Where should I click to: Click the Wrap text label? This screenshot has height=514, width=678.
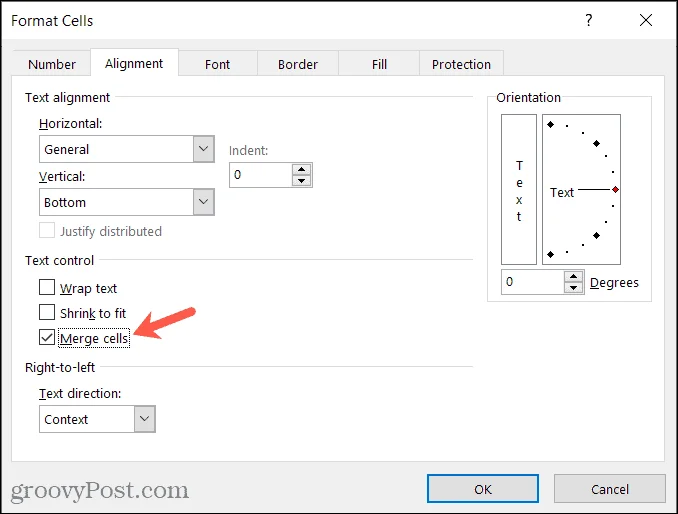point(89,288)
